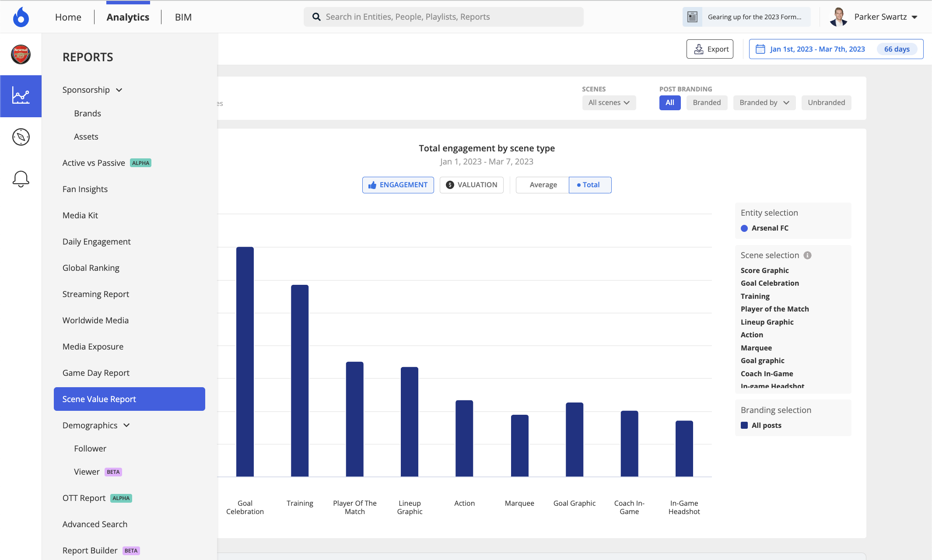The image size is (932, 560).
Task: Click the Blinkfire flame logo
Action: point(21,17)
